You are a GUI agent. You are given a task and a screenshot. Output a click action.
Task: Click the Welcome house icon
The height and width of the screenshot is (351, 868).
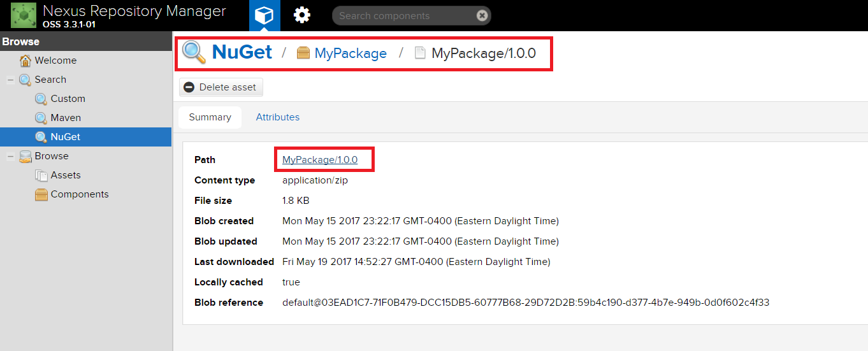pyautogui.click(x=25, y=61)
